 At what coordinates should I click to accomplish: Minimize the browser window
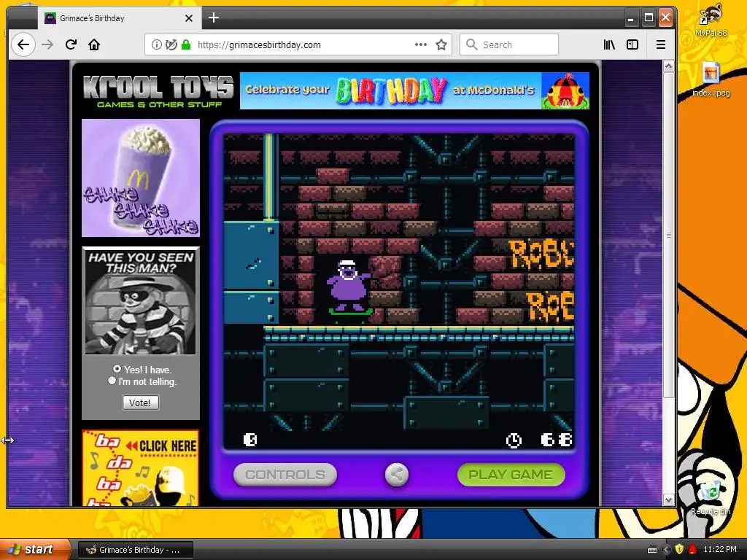point(631,18)
